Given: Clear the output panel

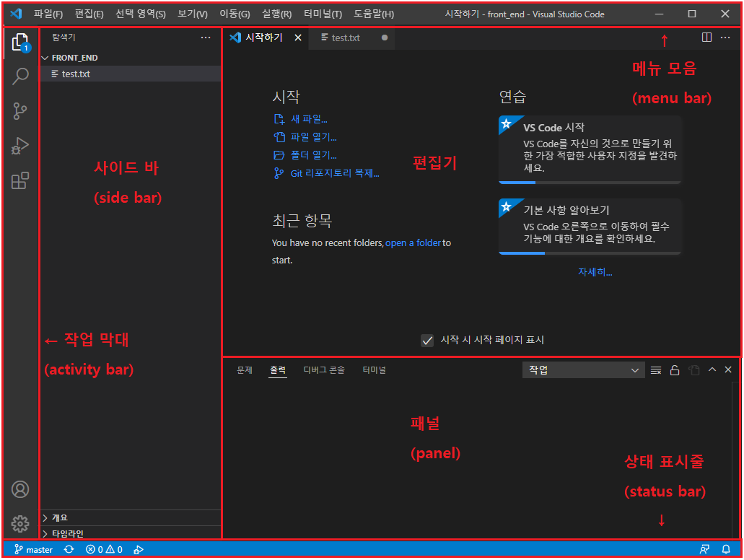Looking at the screenshot, I should pyautogui.click(x=656, y=370).
